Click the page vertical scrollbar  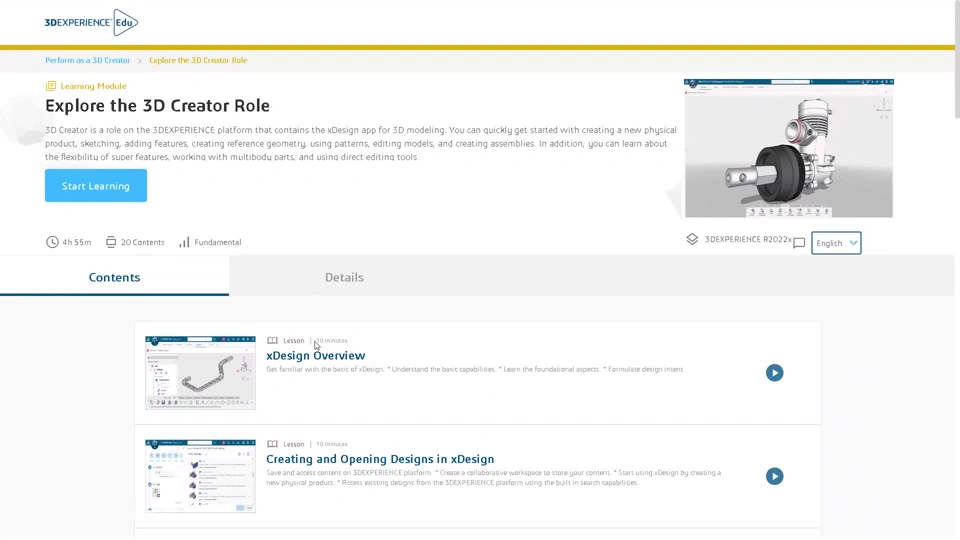[957, 59]
